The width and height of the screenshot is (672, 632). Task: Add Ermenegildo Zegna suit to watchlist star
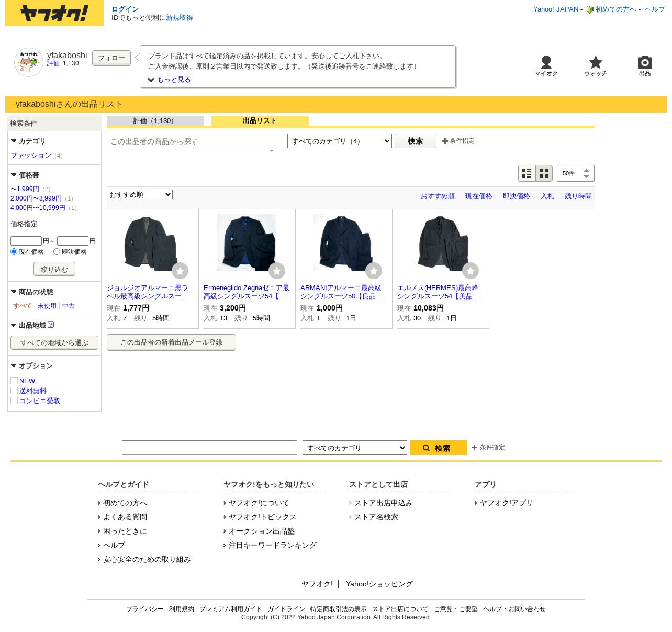point(277,271)
